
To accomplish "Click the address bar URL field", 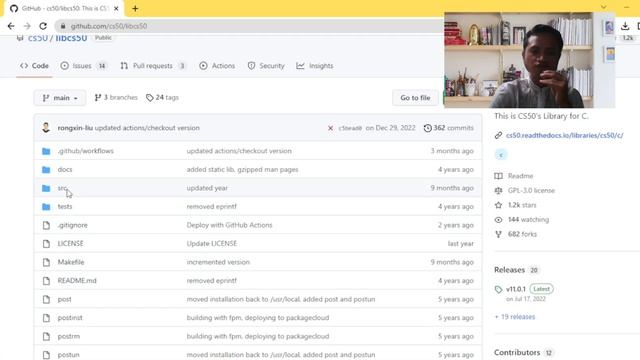I will click(x=249, y=26).
